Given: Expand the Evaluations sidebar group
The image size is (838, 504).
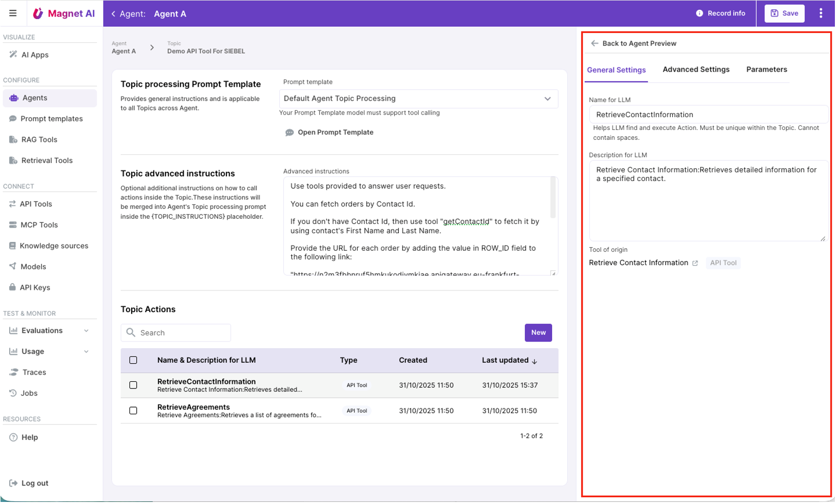Looking at the screenshot, I should point(86,332).
